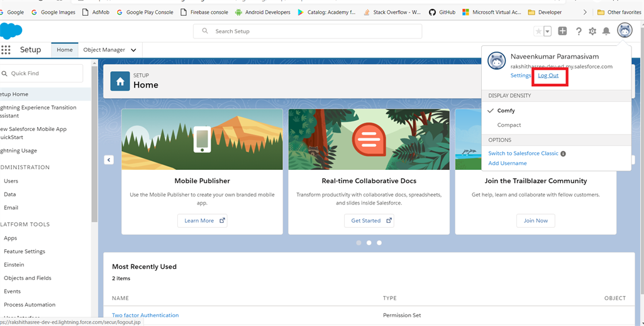Open Other favorites folder
Viewport: 644px width, 326px height.
pos(619,13)
